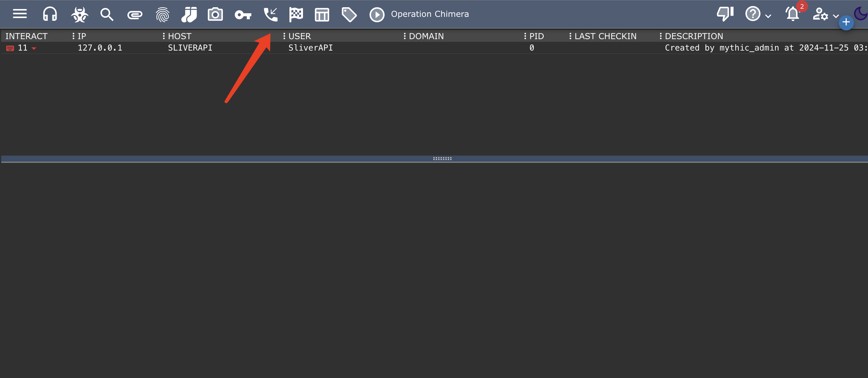Screen dimensions: 868x378
Task: Open the socks Proxies icon
Action: (x=189, y=14)
